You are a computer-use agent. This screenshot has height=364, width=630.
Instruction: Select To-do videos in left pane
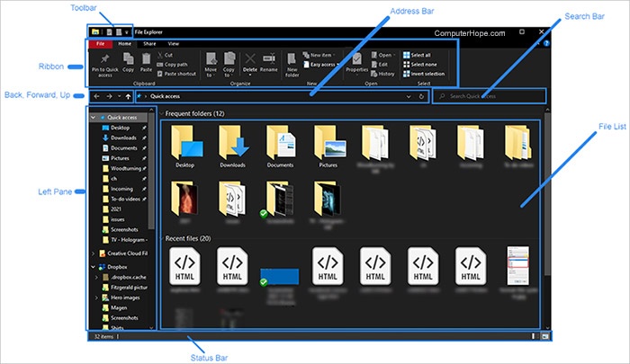(125, 199)
